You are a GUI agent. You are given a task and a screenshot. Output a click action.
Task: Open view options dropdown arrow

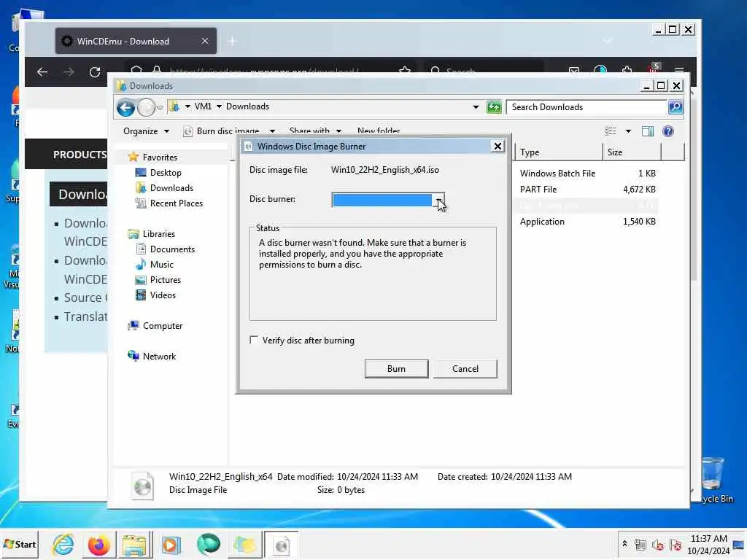click(628, 131)
